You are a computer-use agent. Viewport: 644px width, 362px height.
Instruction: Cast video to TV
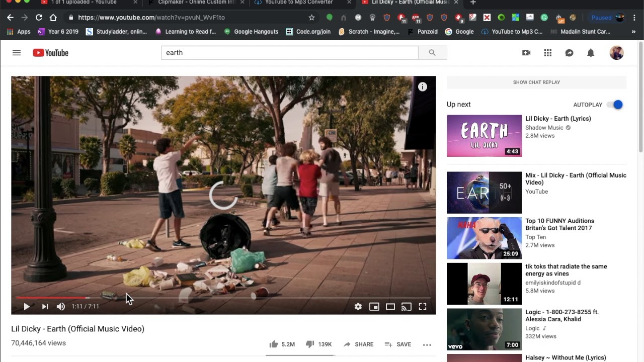407,306
